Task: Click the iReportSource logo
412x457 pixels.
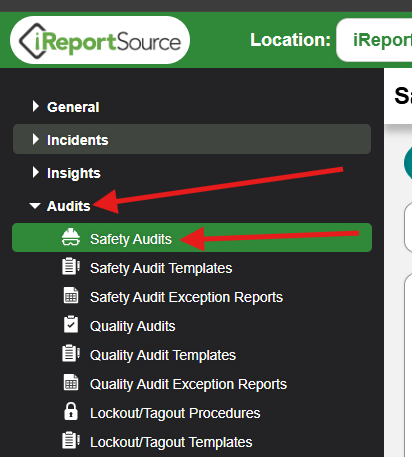Action: point(100,40)
